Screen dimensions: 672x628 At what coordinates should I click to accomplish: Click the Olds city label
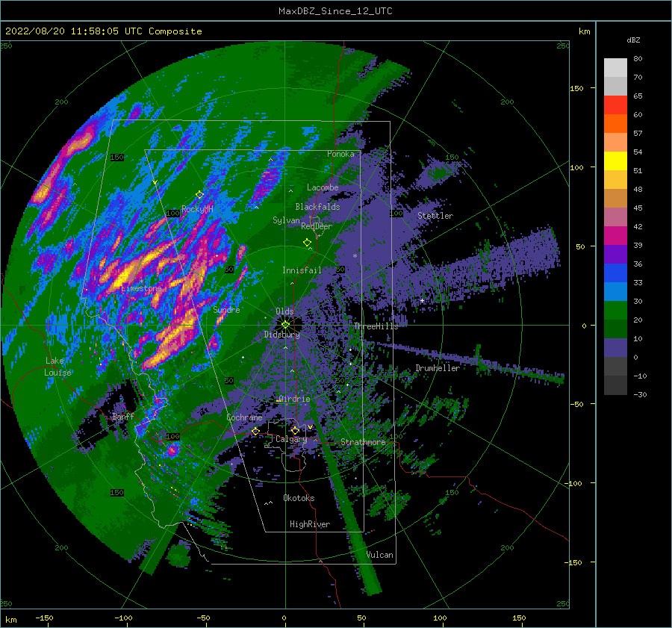284,311
